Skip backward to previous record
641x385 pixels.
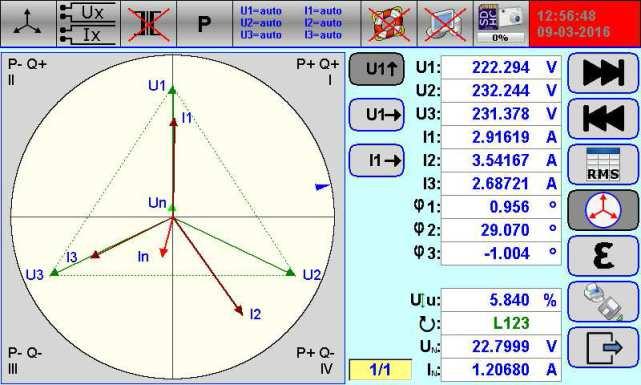pyautogui.click(x=603, y=119)
